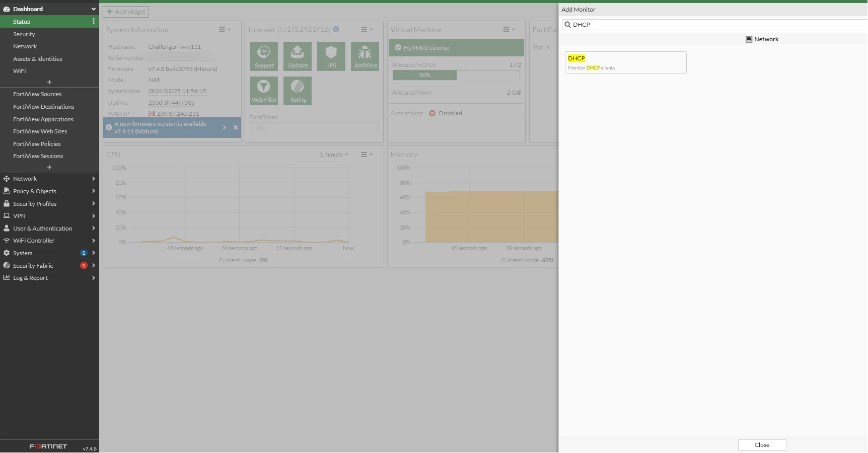The image size is (868, 453).
Task: Click the System time value
Action: pos(177,91)
